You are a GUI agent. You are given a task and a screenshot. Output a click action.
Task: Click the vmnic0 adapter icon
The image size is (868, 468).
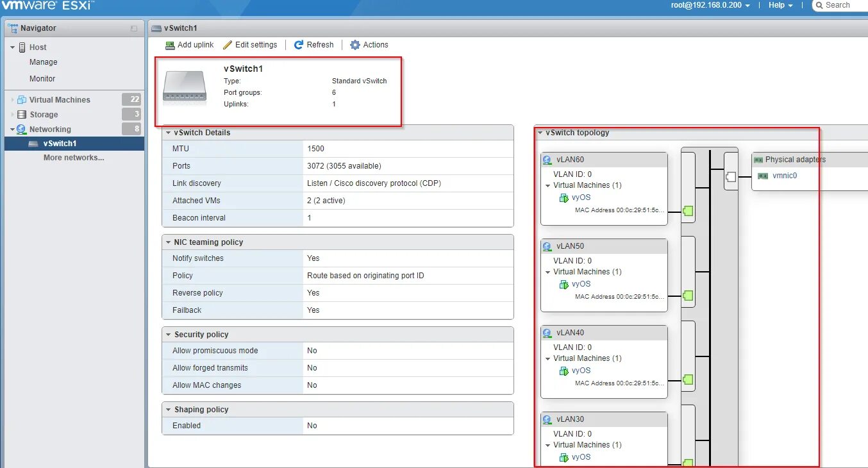click(763, 176)
